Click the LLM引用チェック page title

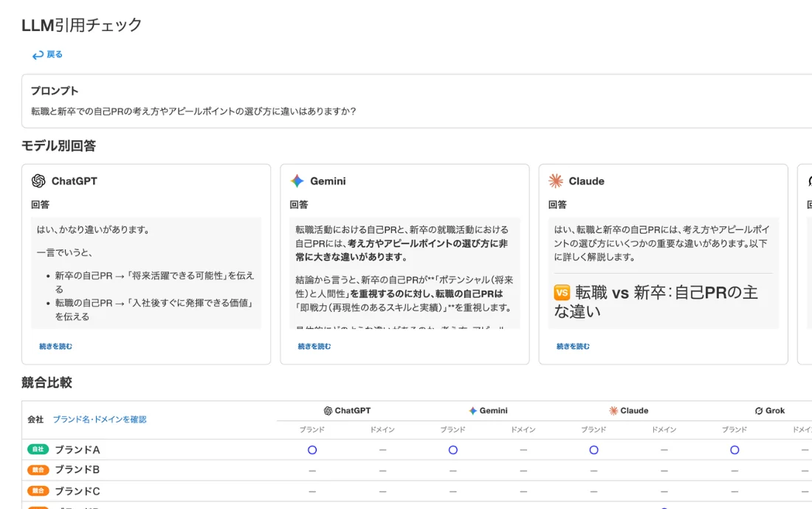point(81,25)
